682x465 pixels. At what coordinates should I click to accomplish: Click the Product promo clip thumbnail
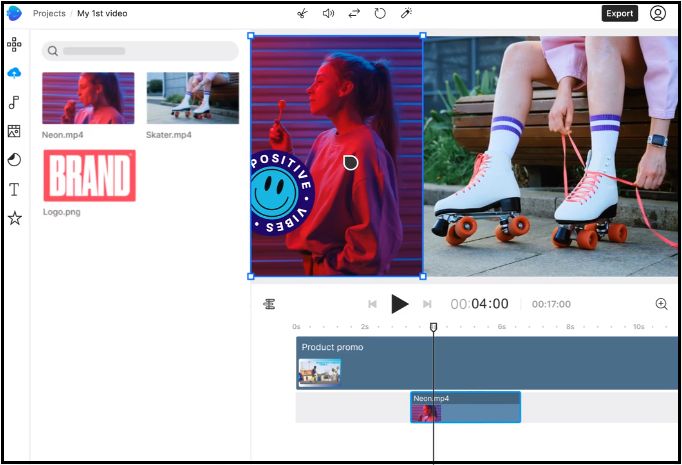point(320,373)
